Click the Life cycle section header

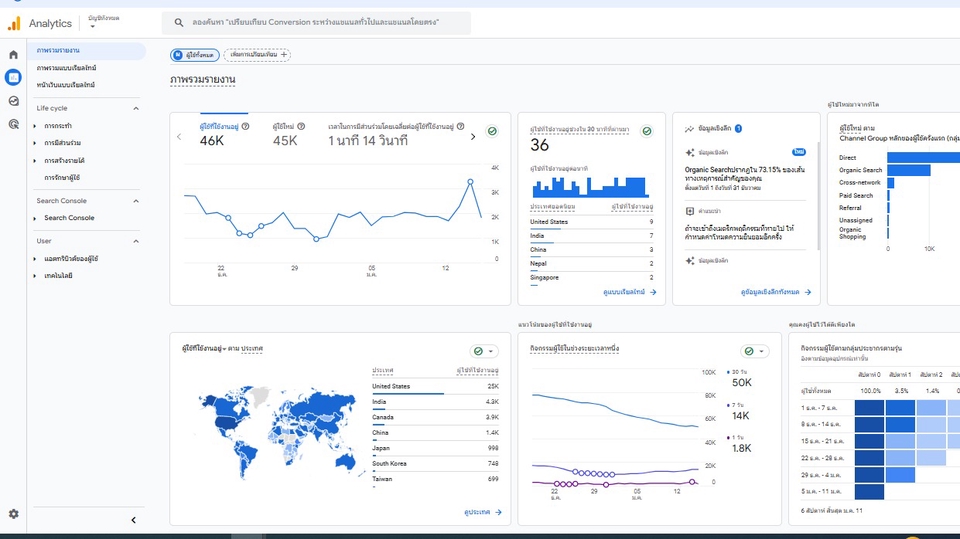coord(88,108)
